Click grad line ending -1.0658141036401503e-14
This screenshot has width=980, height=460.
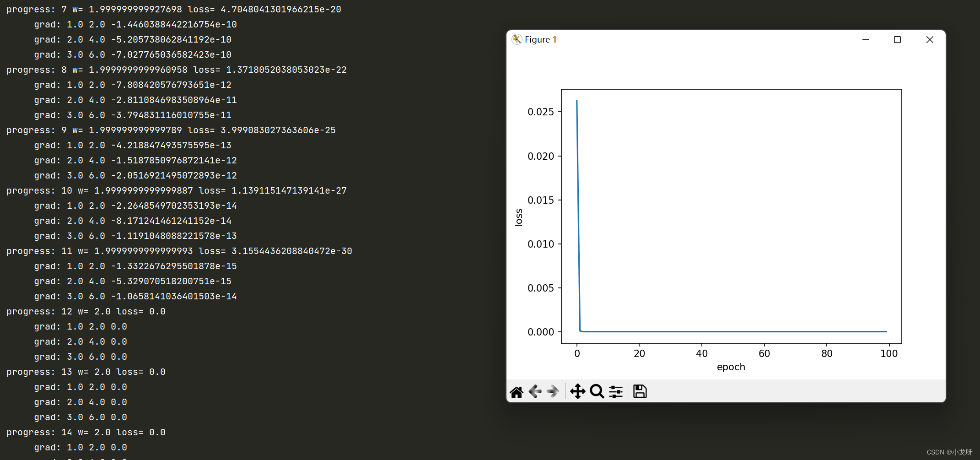(x=135, y=296)
